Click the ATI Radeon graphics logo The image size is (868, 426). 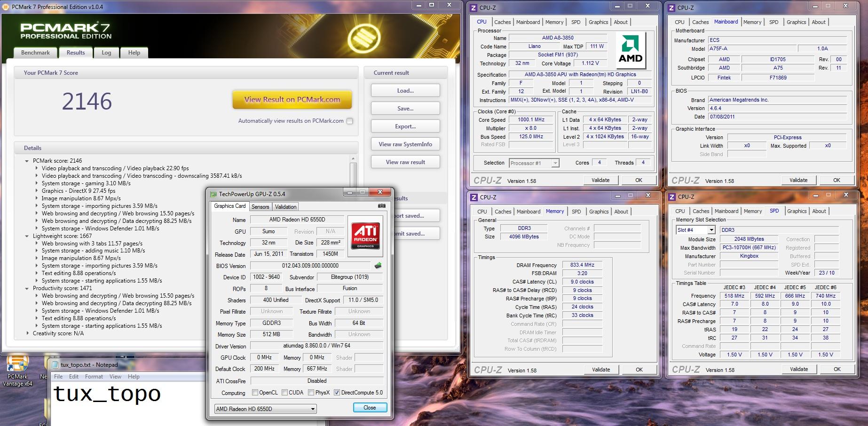[x=365, y=236]
